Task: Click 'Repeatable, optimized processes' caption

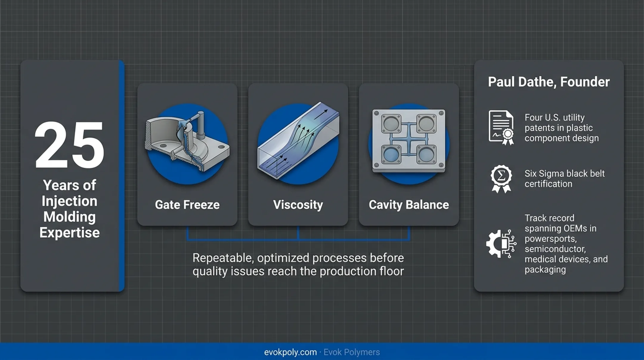Action: coord(298,264)
